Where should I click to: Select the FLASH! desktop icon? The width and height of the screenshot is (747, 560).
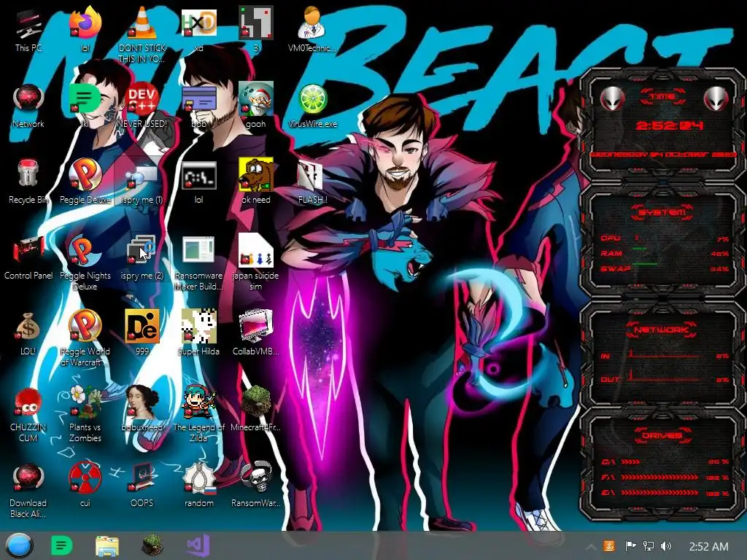click(x=312, y=175)
